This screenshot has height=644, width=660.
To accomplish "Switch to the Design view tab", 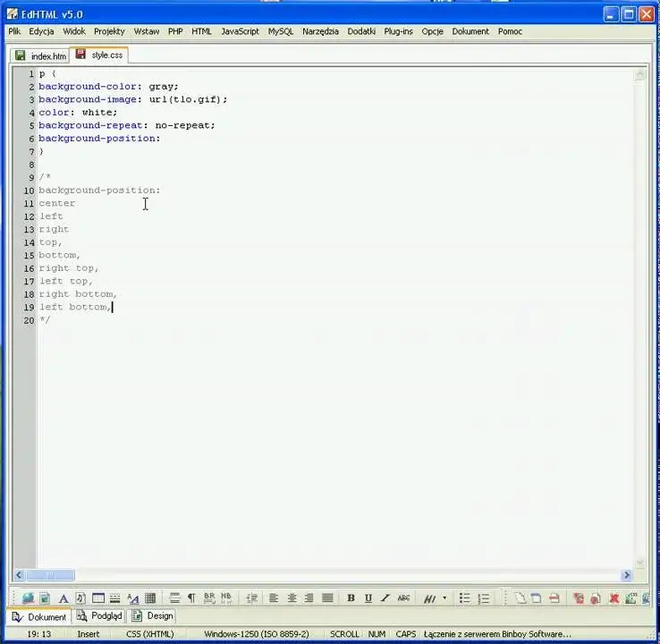I will point(153,615).
